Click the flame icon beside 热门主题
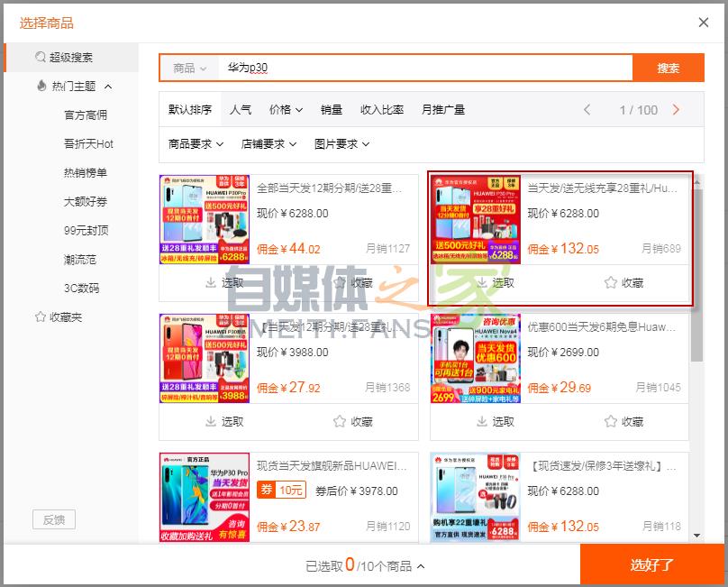Image resolution: width=728 pixels, height=587 pixels. click(x=41, y=87)
